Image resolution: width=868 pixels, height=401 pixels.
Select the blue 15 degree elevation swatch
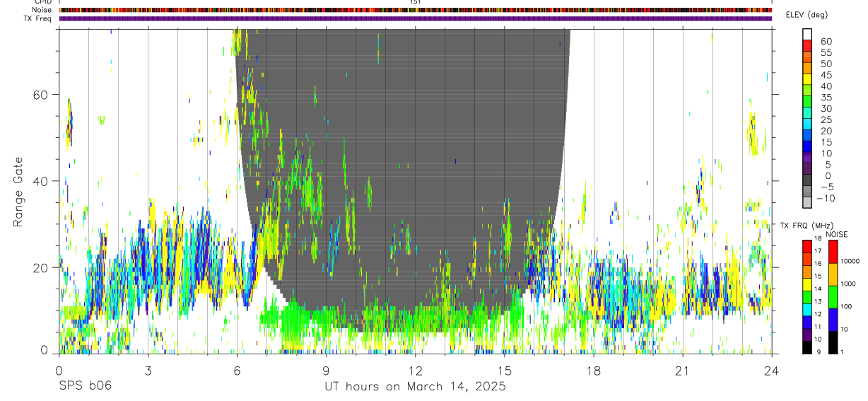807,146
